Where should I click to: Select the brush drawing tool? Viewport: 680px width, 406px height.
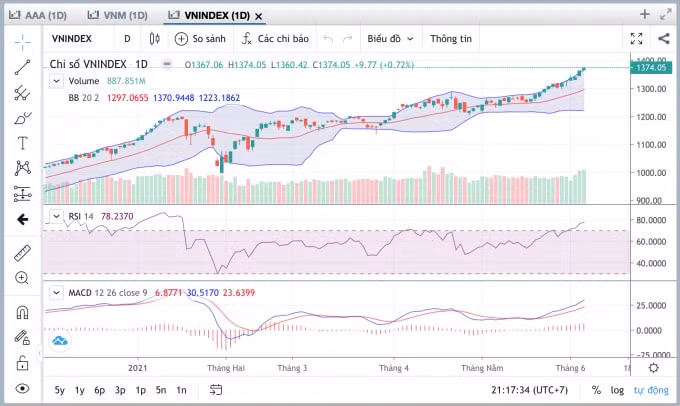pyautogui.click(x=23, y=118)
